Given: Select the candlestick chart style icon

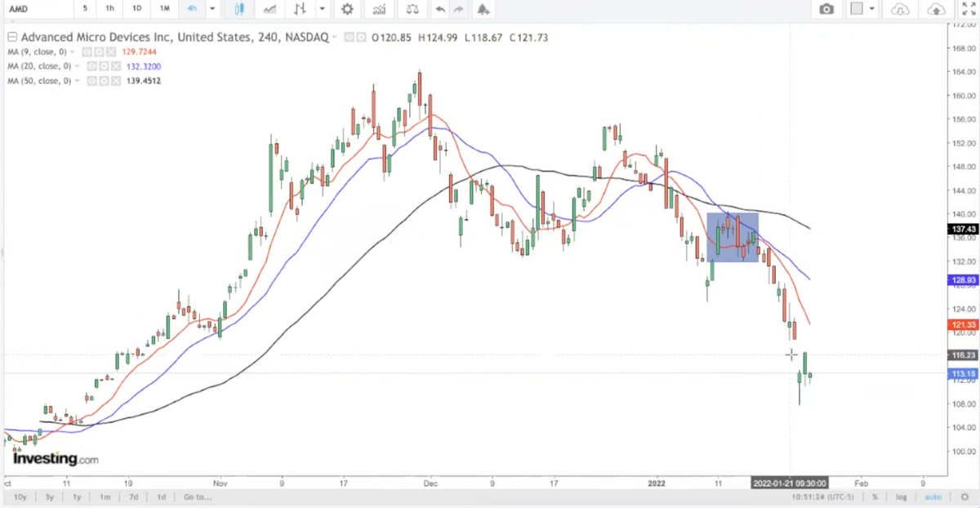Looking at the screenshot, I should (239, 9).
